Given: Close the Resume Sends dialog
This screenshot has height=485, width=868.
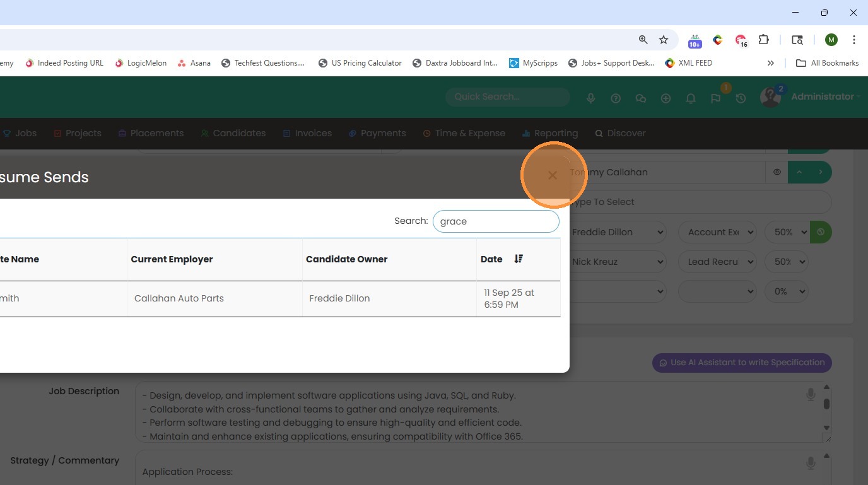Looking at the screenshot, I should (553, 175).
